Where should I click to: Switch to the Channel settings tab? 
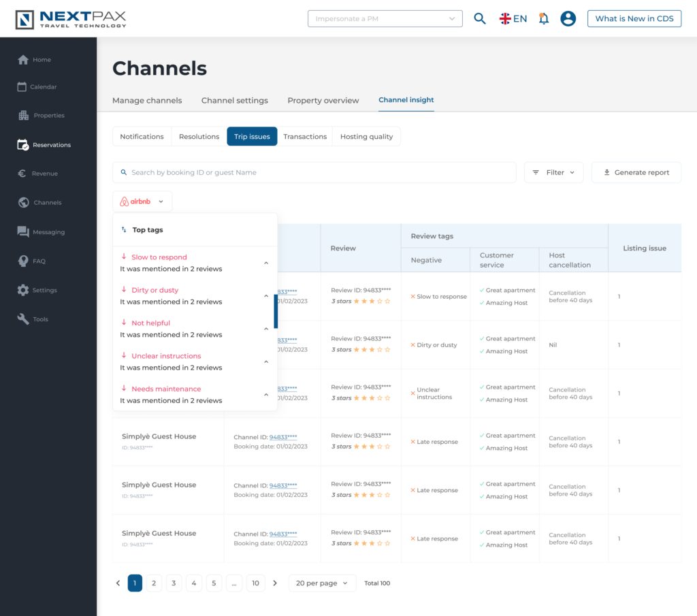click(234, 101)
